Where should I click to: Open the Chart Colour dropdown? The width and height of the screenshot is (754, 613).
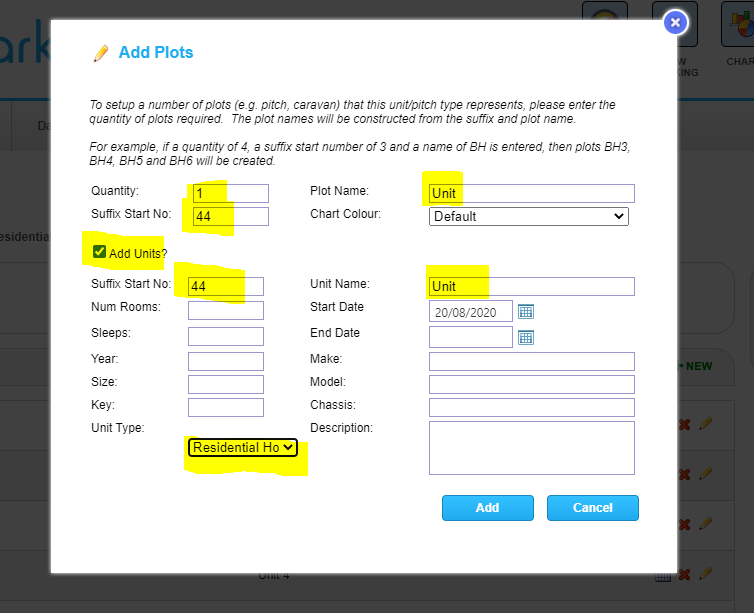pos(528,216)
